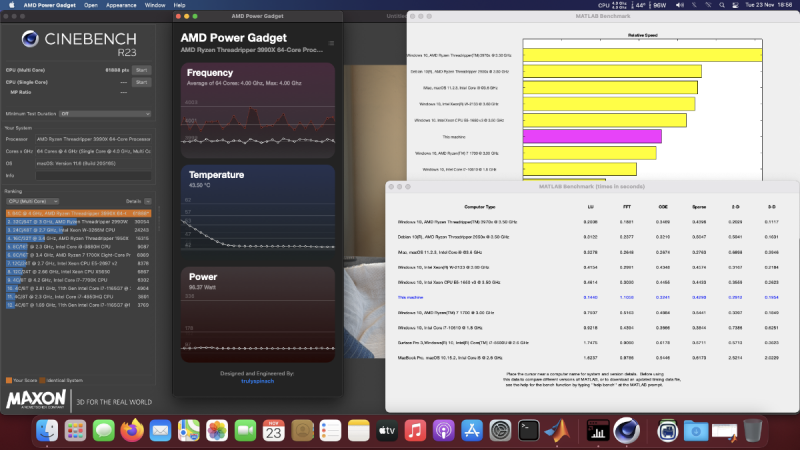Open the CPU (Multi Core) ranking dropdown
Screen dimensions: 800x450
click(x=32, y=202)
